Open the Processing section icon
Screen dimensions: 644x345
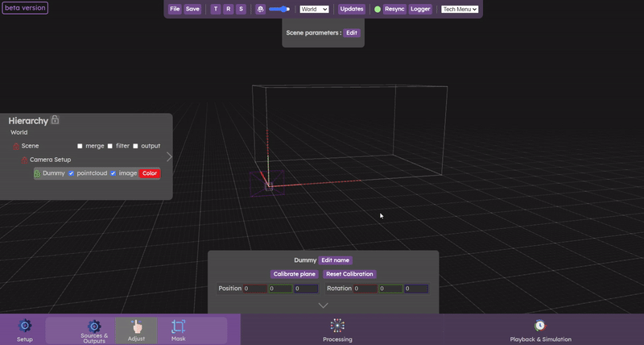(337, 325)
